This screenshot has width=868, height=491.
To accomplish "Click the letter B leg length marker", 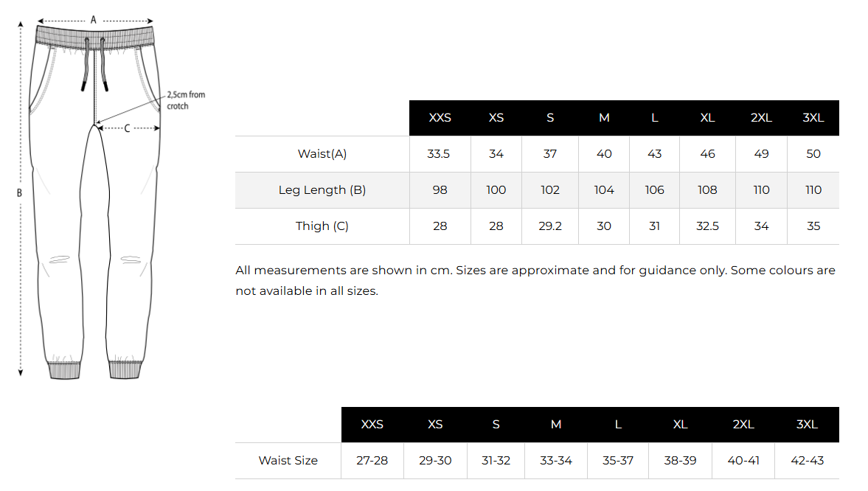I will (x=20, y=193).
